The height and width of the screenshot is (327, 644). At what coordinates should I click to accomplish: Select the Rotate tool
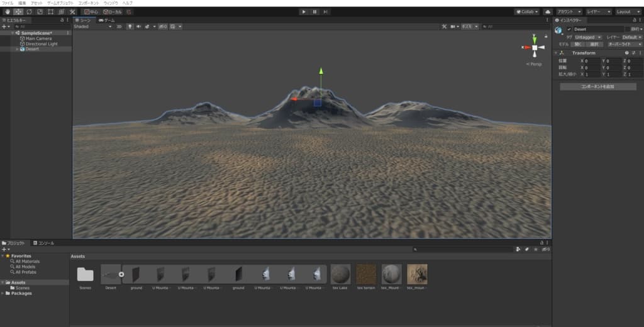tap(28, 11)
